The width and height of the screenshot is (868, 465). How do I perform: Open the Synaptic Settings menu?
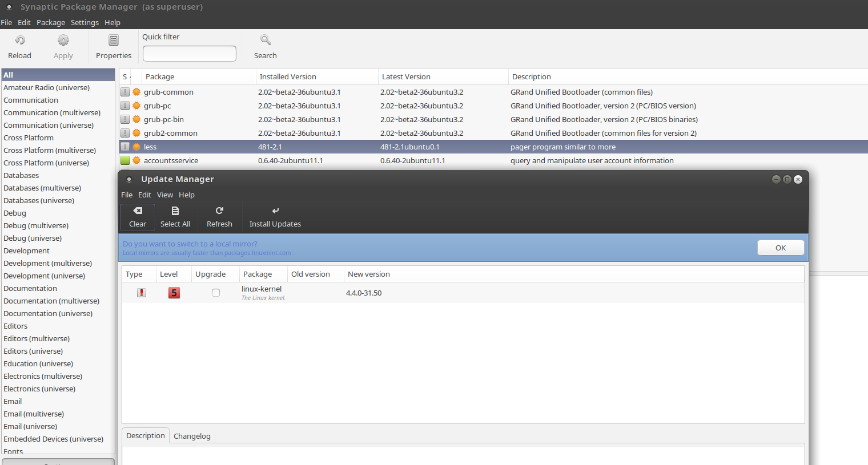click(85, 22)
